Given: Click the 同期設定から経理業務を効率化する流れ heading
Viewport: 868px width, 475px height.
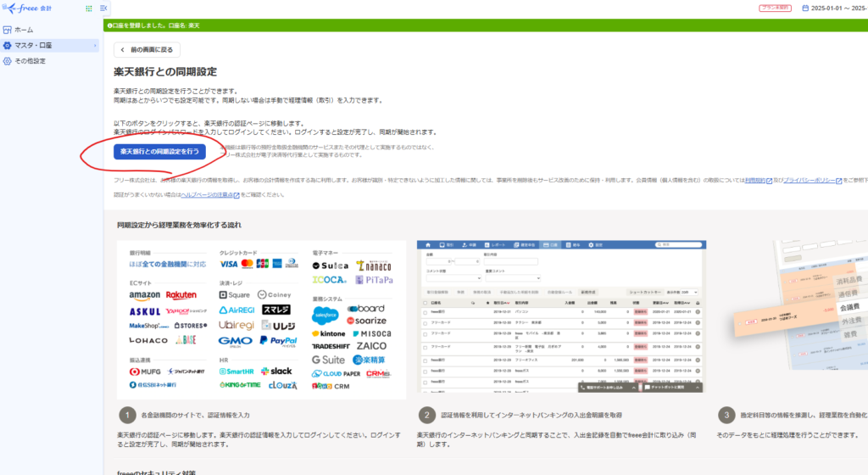Looking at the screenshot, I should tap(179, 225).
